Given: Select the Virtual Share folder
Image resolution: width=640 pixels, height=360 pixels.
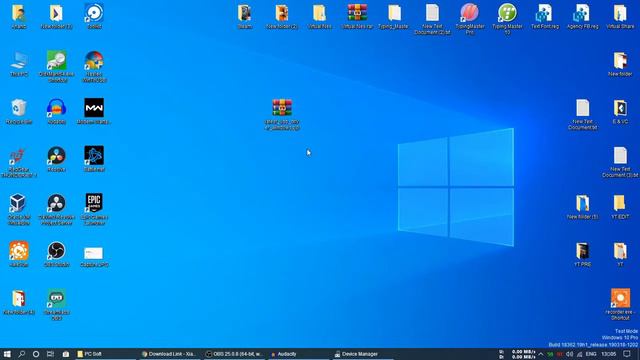Looking at the screenshot, I should pyautogui.click(x=620, y=16).
